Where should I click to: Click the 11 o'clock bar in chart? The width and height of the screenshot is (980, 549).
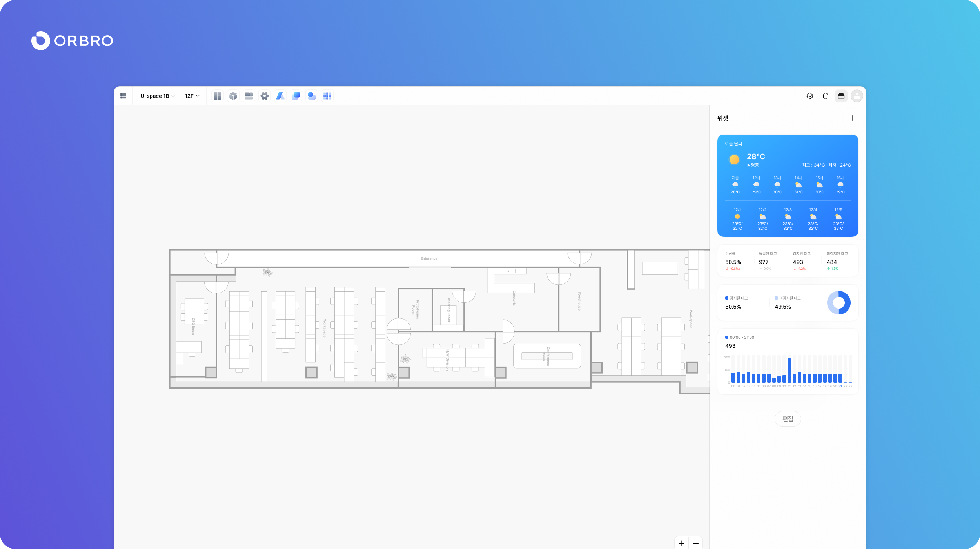(x=789, y=371)
